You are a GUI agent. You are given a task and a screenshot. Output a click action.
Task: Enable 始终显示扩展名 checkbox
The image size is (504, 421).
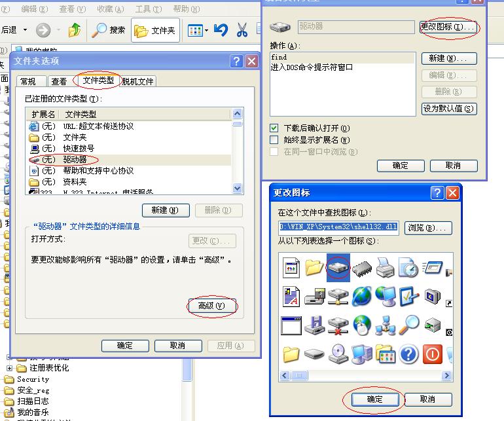pos(274,139)
